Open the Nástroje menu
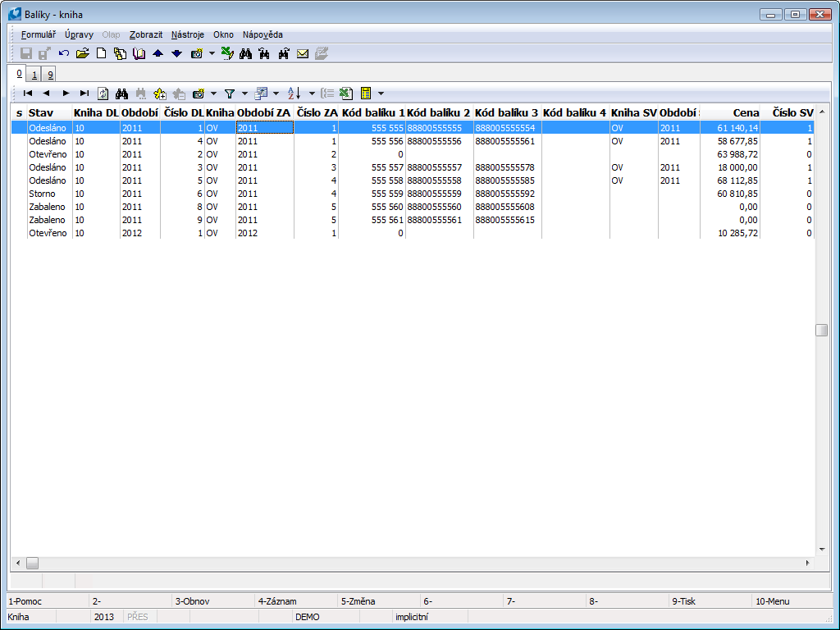The height and width of the screenshot is (630, 840). pos(188,34)
